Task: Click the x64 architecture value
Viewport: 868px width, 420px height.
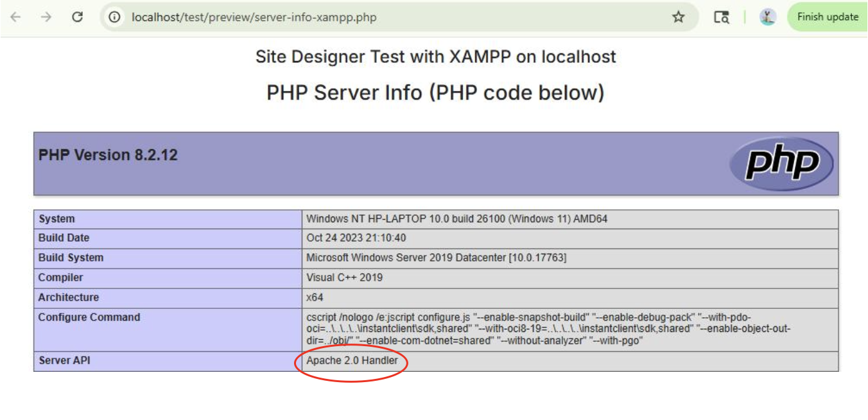Action: (315, 298)
